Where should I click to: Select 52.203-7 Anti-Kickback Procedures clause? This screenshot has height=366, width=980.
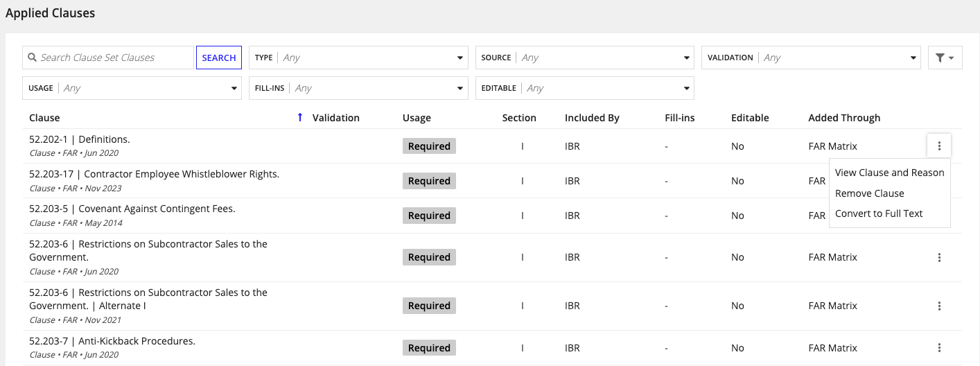(112, 341)
